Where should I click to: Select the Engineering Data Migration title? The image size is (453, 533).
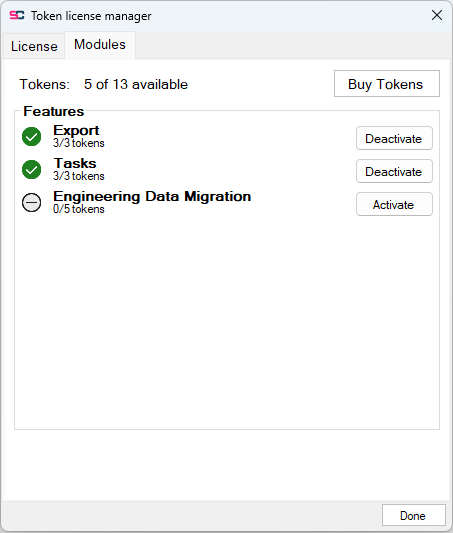[152, 196]
